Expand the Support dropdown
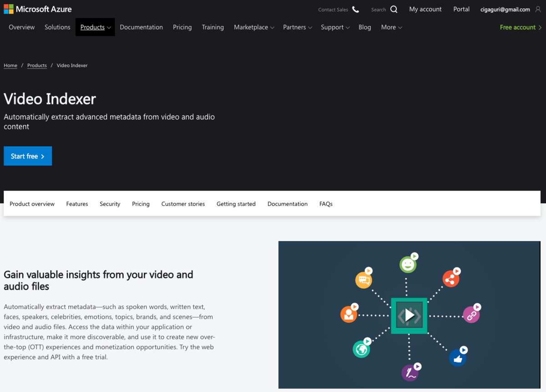 click(x=335, y=27)
